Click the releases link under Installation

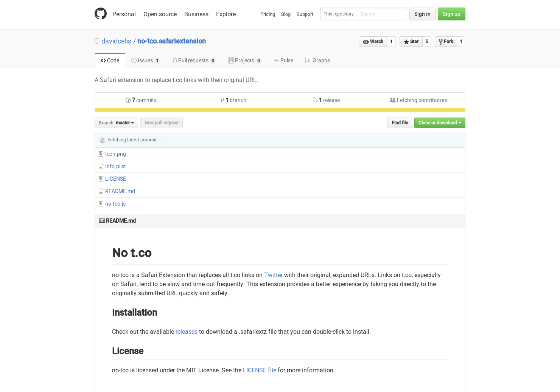pyautogui.click(x=187, y=332)
